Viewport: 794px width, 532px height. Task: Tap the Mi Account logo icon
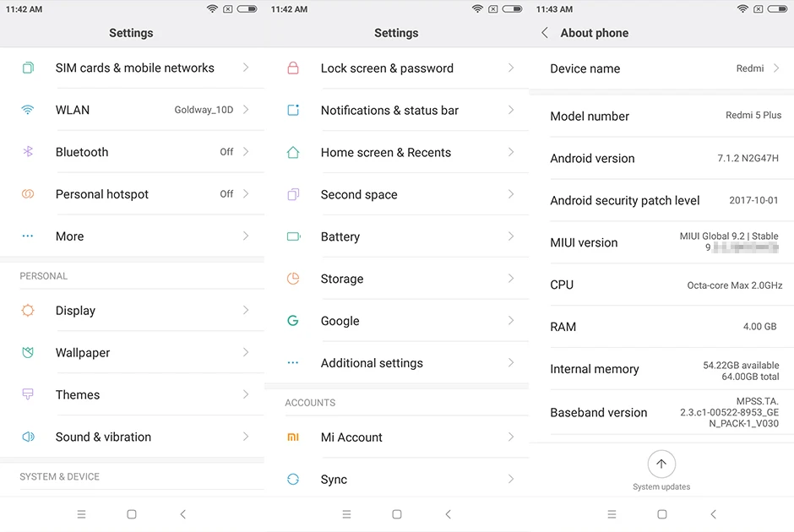293,437
